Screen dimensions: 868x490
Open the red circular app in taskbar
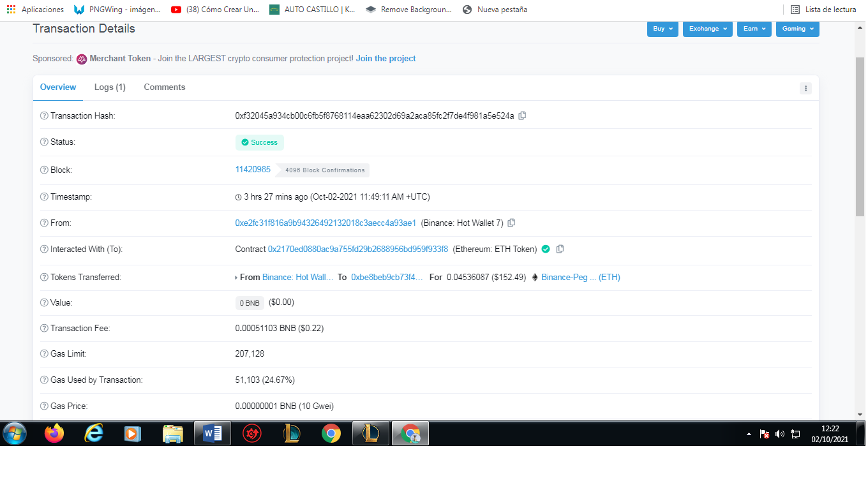[252, 434]
